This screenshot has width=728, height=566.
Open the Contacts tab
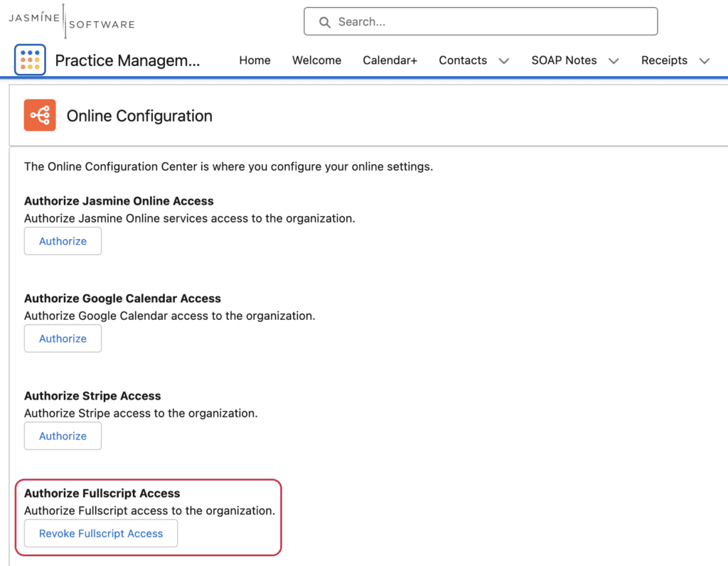click(463, 60)
